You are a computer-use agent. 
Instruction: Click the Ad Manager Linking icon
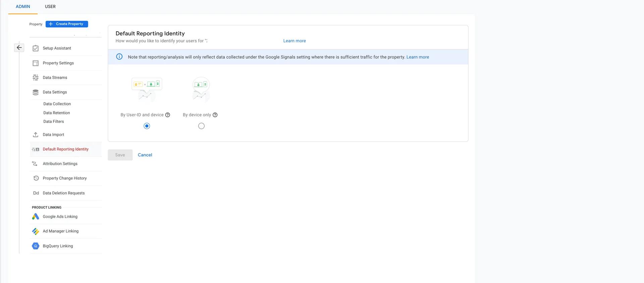(x=36, y=231)
